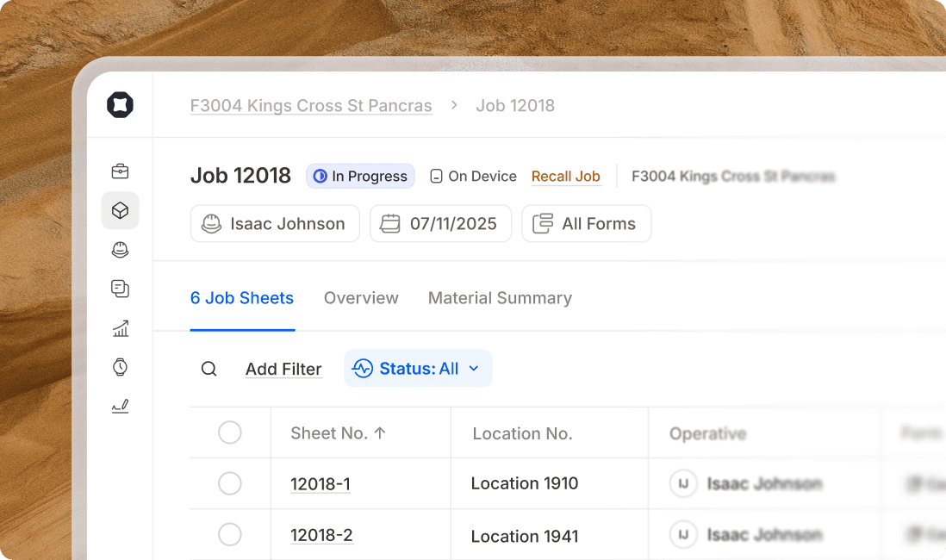Open the All Forms chip
Image resolution: width=946 pixels, height=560 pixels.
point(587,223)
